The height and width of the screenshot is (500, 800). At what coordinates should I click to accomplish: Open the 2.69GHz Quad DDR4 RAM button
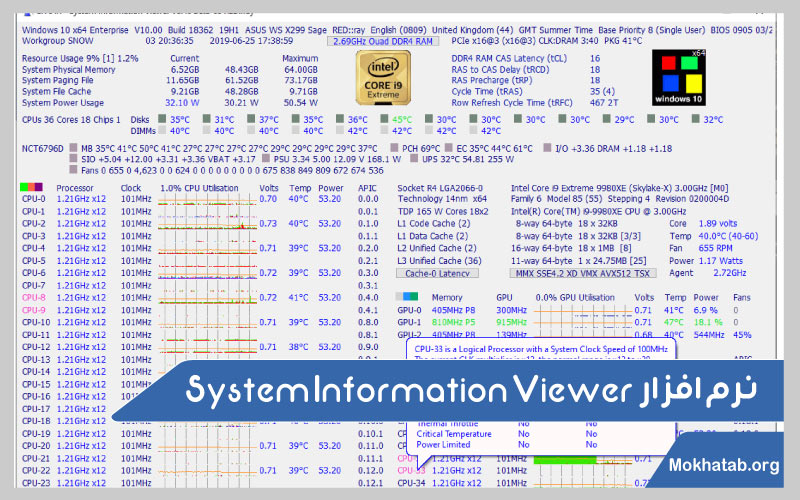coord(383,41)
